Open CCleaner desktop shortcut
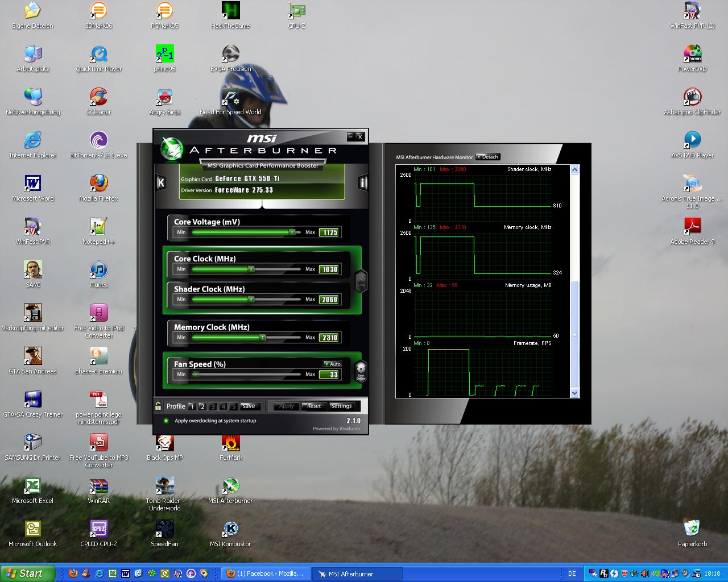 tap(98, 102)
